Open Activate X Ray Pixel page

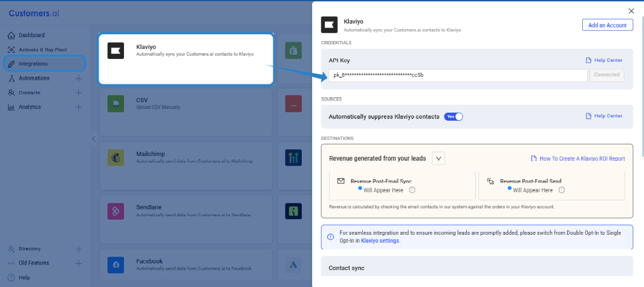[x=42, y=50]
